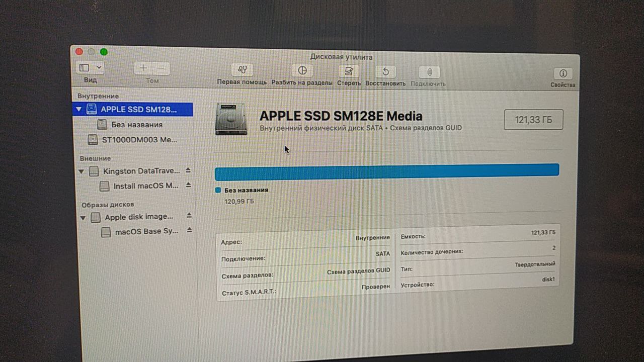Eject the Install macOS volume
Image resolution: width=644 pixels, height=362 pixels.
188,185
